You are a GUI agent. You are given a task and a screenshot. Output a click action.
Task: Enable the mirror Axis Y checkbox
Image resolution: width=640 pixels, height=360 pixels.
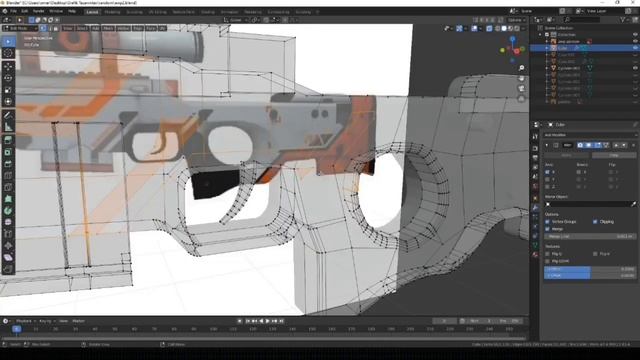pos(547,179)
